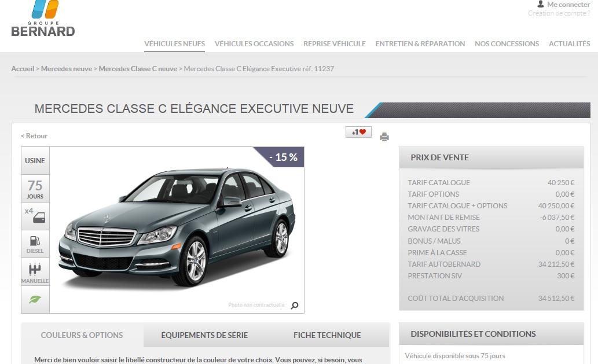Click the printer icon
The width and height of the screenshot is (598, 364).
[384, 137]
